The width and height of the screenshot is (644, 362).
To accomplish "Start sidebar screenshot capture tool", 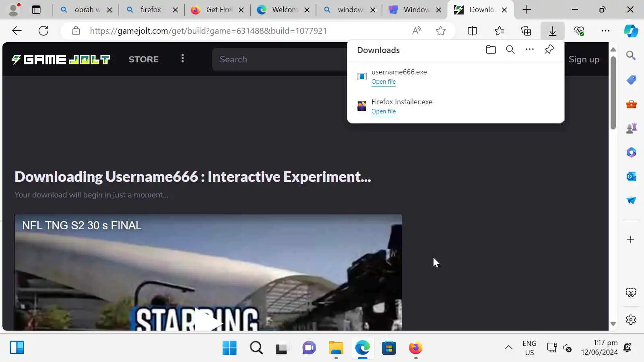I will [x=631, y=292].
